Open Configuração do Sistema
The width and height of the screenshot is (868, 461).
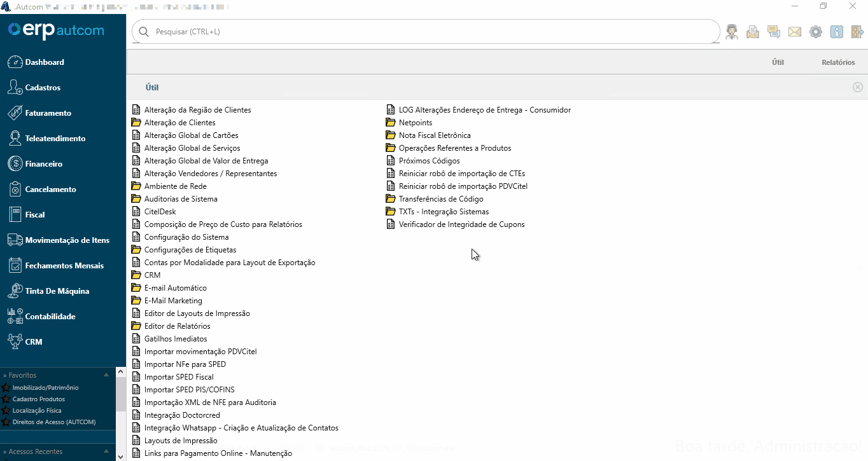pyautogui.click(x=186, y=237)
